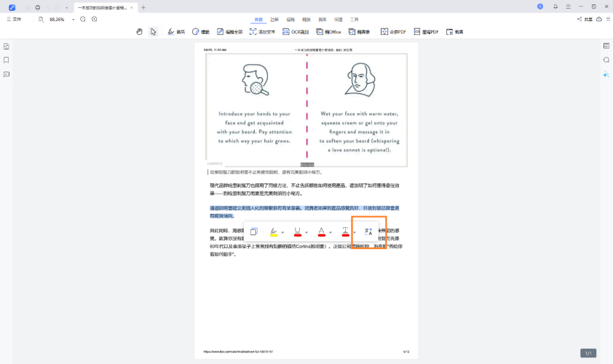Expand underline color dropdown arrow
Image resolution: width=613 pixels, height=364 pixels.
click(306, 232)
